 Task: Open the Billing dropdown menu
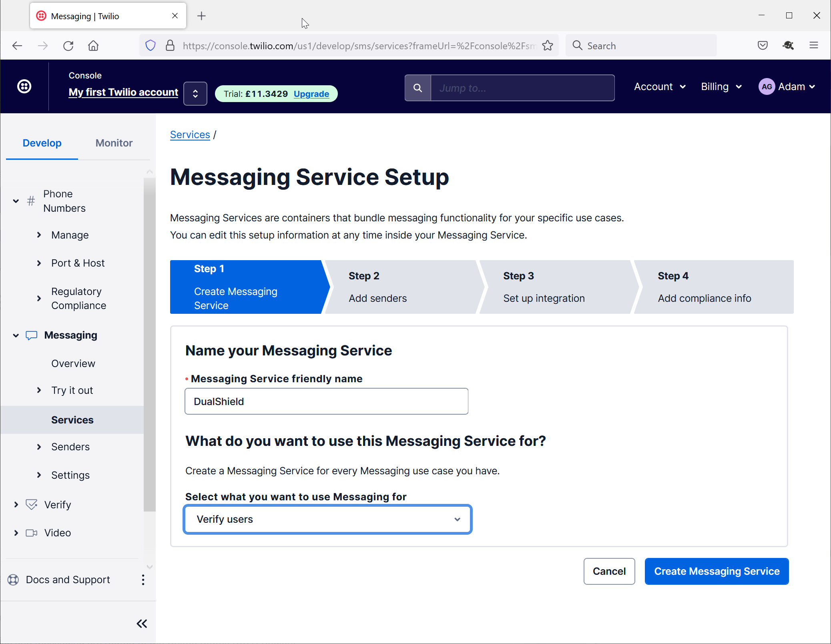721,87
